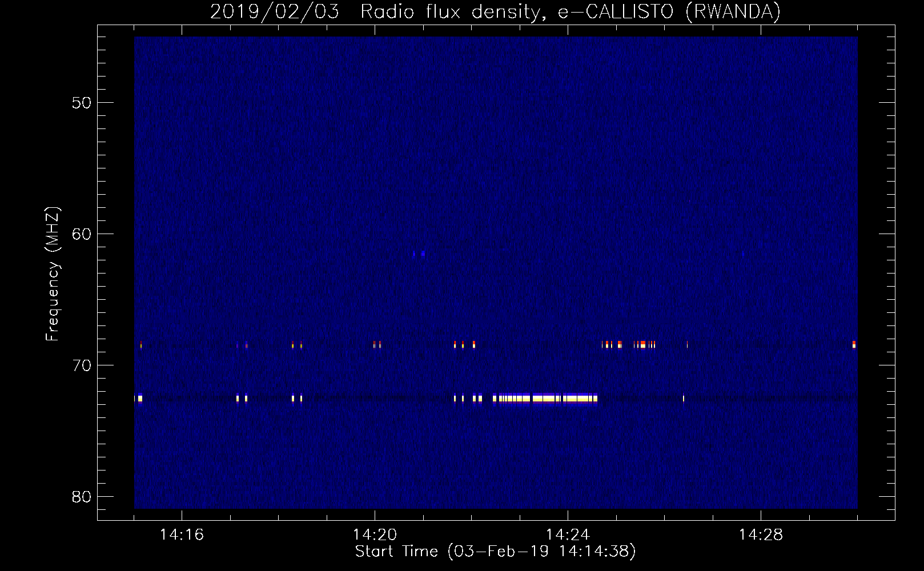
Task: Click the small blue spot near 61.5 MHz
Action: (x=419, y=254)
